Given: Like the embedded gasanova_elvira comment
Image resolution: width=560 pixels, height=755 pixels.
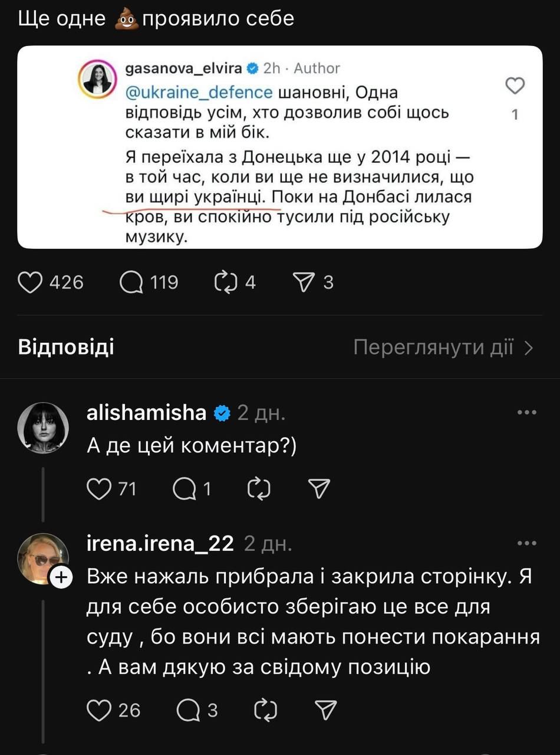Looking at the screenshot, I should tap(515, 87).
